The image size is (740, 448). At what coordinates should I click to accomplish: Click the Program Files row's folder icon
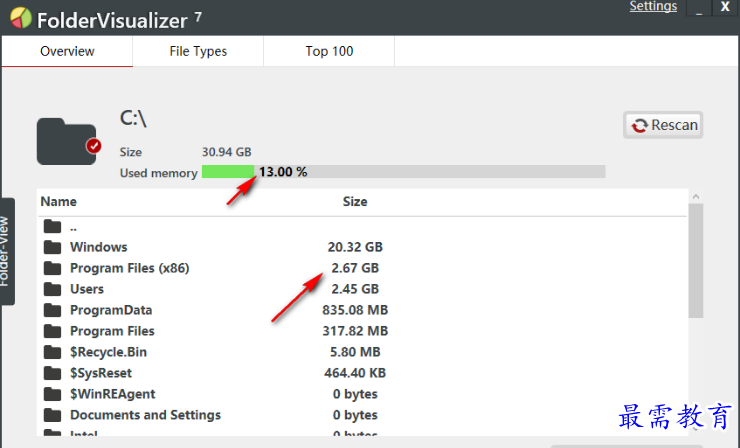[x=52, y=331]
